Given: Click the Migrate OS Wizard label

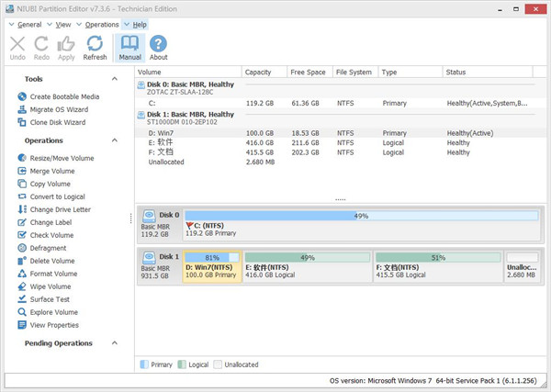Looking at the screenshot, I should [x=59, y=109].
